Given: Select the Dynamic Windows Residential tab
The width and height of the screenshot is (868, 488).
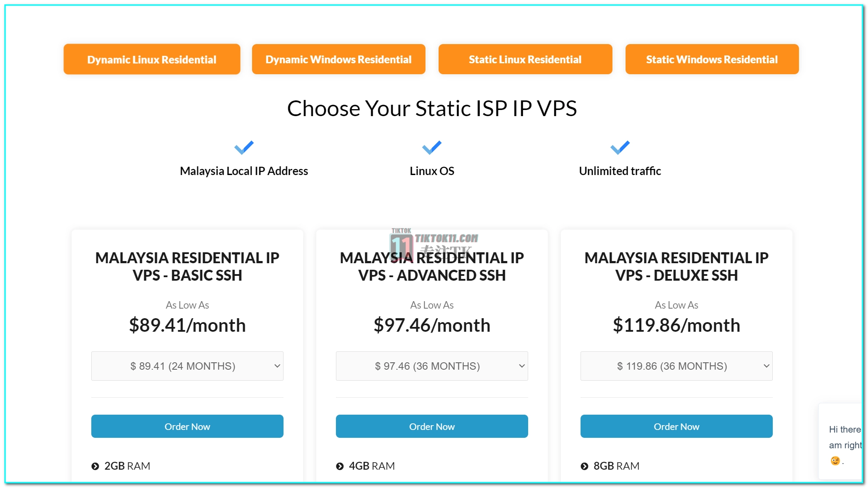Looking at the screenshot, I should (339, 59).
